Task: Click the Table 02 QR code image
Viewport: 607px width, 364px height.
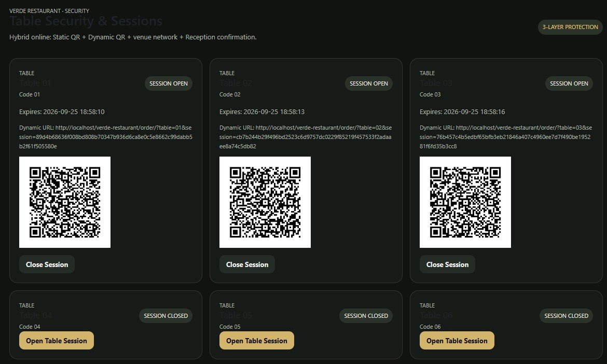Action: coord(265,202)
